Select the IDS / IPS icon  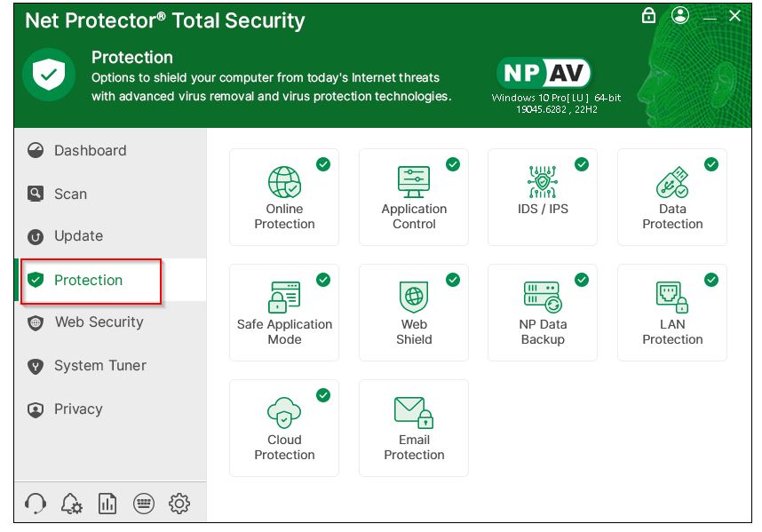pos(543,182)
